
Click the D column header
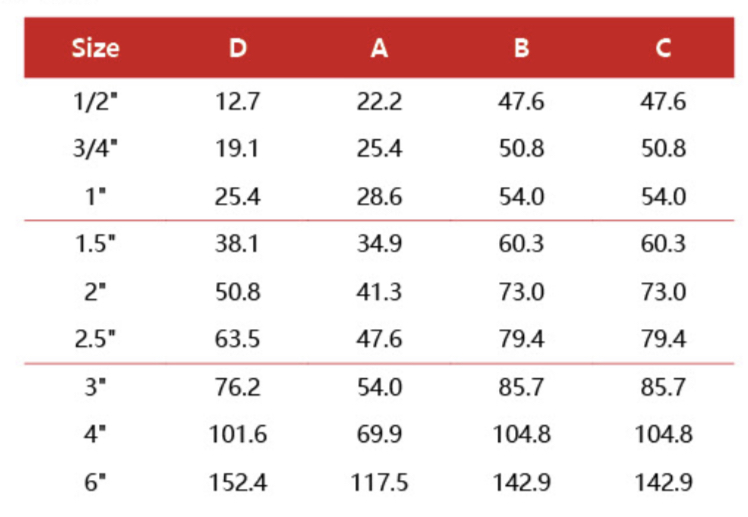(238, 48)
